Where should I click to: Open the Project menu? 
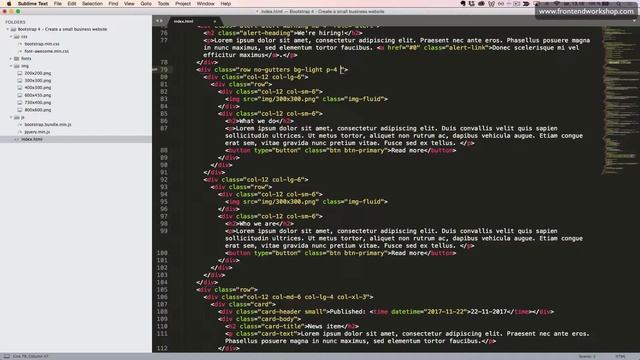tap(183, 4)
